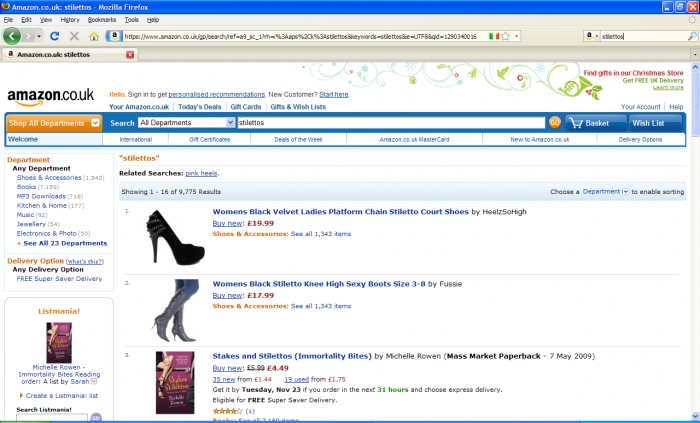Open the address bar history dropdown
The height and width of the screenshot is (423, 700).
517,36
